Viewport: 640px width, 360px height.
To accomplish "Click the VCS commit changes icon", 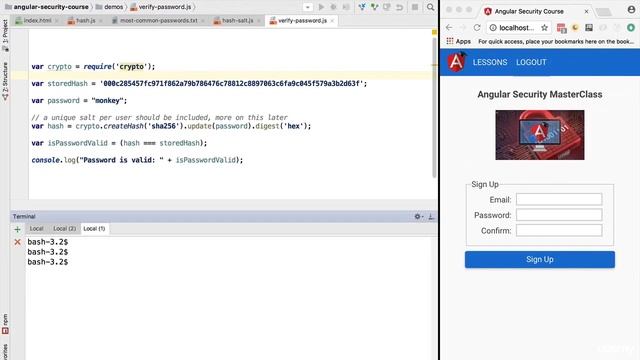I will coord(374,7).
